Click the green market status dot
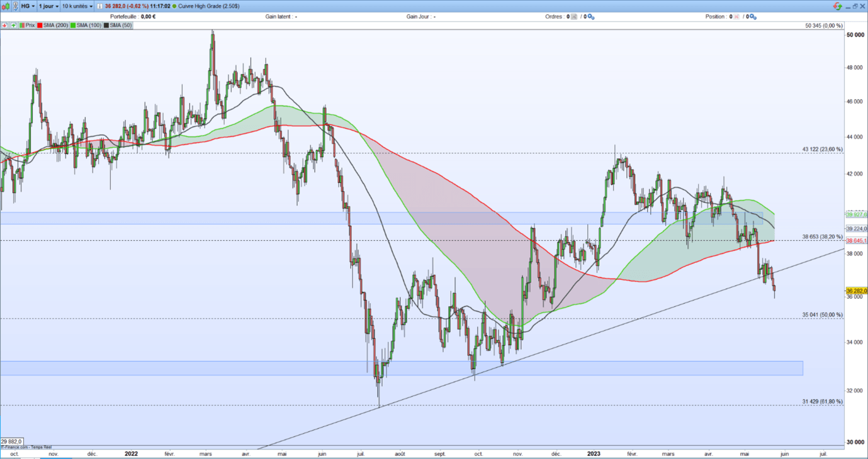868x459 pixels. (174, 6)
